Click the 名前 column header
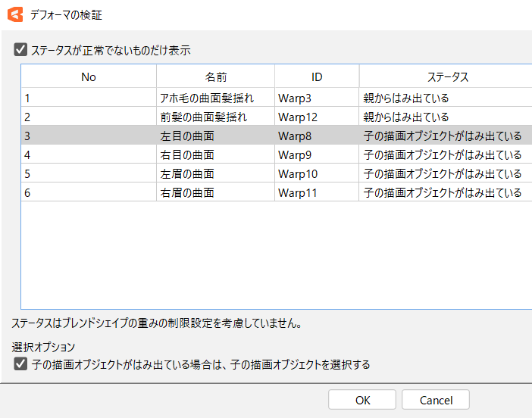The width and height of the screenshot is (532, 418). pos(215,76)
